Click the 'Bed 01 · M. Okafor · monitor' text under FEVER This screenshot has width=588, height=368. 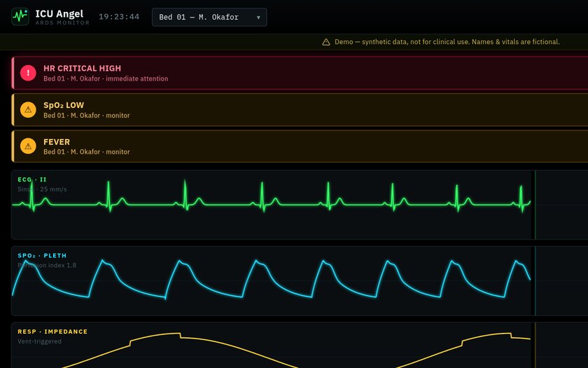pyautogui.click(x=87, y=152)
